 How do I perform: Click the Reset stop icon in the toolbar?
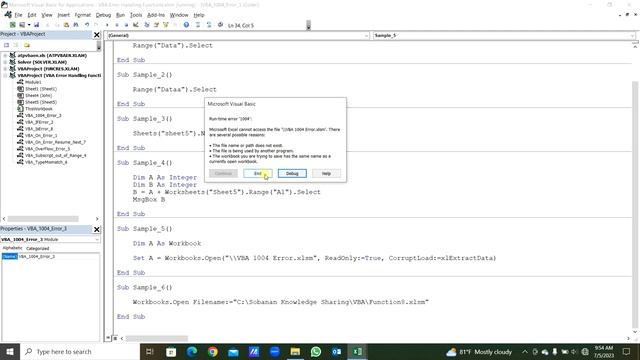(126, 25)
